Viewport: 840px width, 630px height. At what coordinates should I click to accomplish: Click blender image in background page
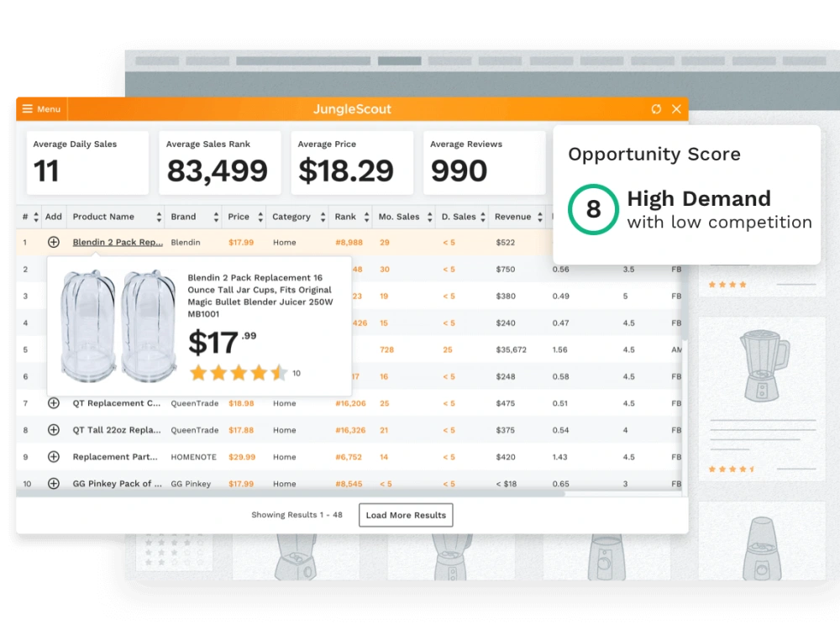764,365
